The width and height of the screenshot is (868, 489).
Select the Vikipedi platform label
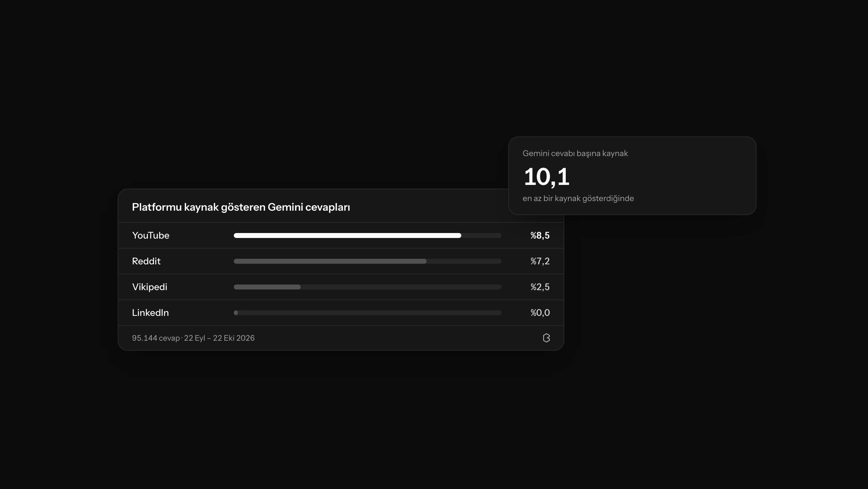coord(150,287)
